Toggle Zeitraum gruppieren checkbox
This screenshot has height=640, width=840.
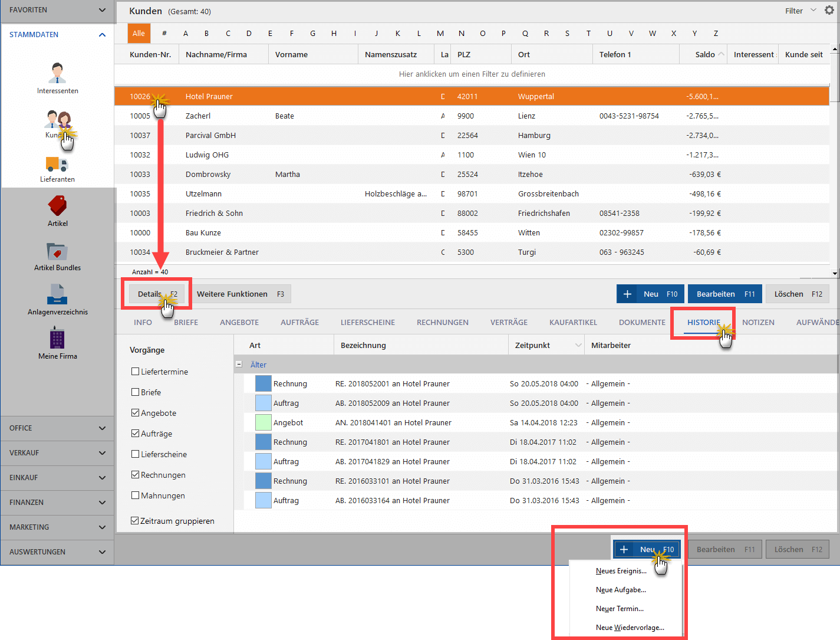click(135, 521)
